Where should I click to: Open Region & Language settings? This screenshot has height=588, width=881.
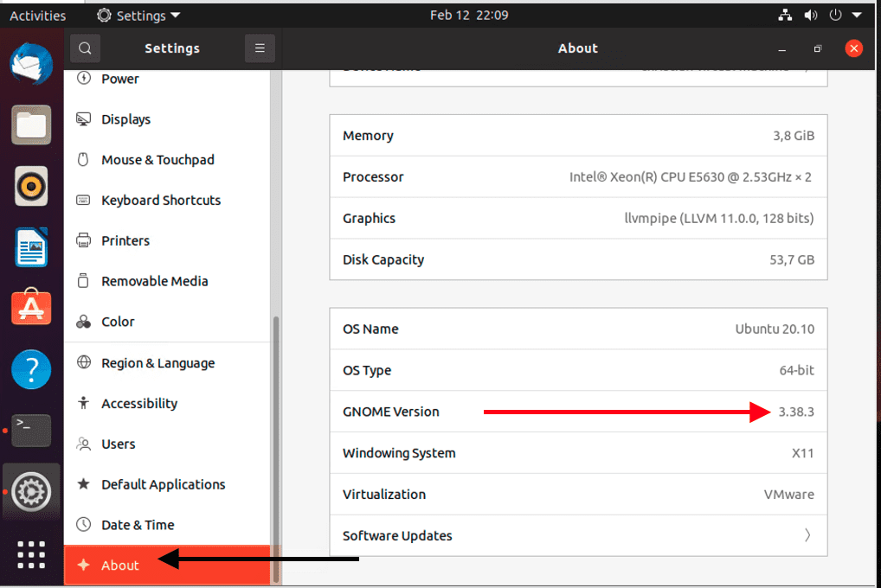click(x=158, y=363)
